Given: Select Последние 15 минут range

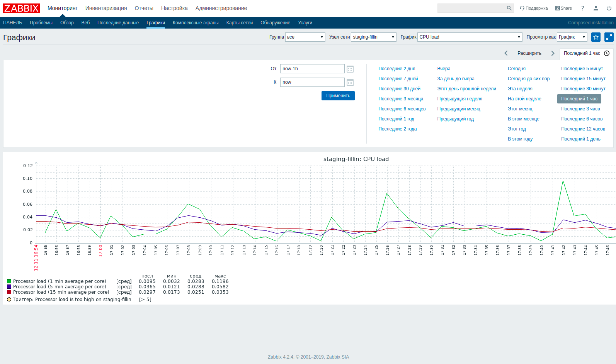Looking at the screenshot, I should click(x=583, y=79).
